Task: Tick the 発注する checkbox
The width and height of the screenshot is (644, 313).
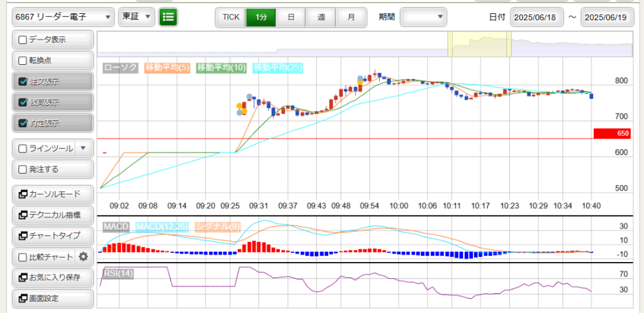Action: tap(23, 169)
